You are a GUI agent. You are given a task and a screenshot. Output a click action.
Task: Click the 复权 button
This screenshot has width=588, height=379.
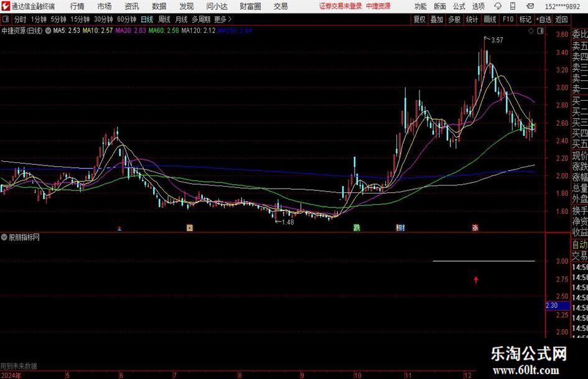pyautogui.click(x=419, y=19)
